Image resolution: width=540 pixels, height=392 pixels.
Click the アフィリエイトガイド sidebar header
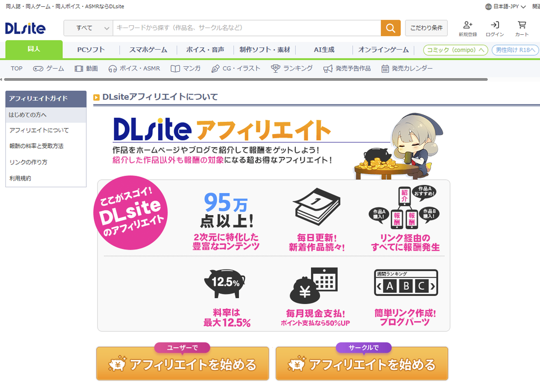46,99
